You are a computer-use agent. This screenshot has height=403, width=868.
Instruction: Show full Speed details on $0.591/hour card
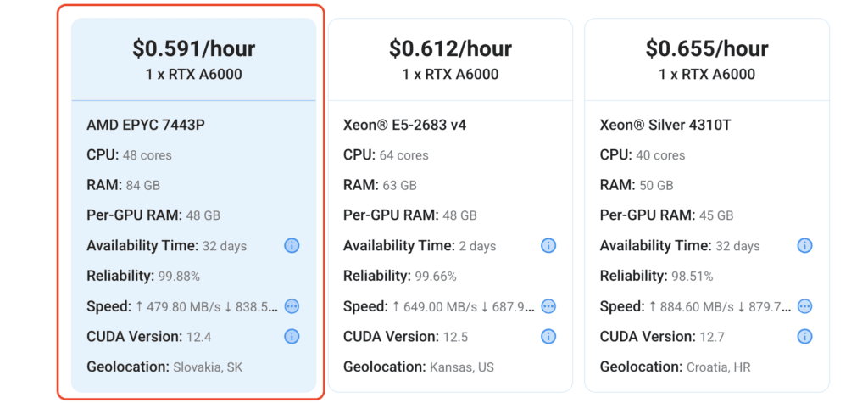[x=292, y=306]
